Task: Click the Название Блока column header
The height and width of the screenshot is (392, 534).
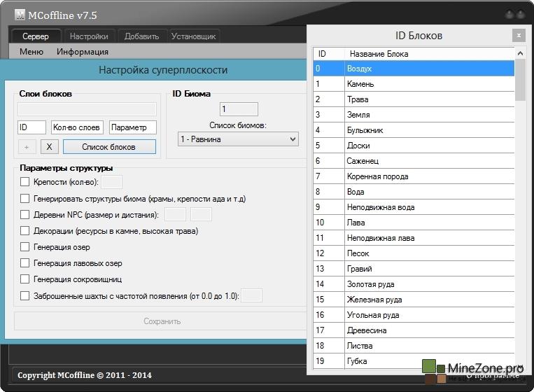Action: click(428, 54)
